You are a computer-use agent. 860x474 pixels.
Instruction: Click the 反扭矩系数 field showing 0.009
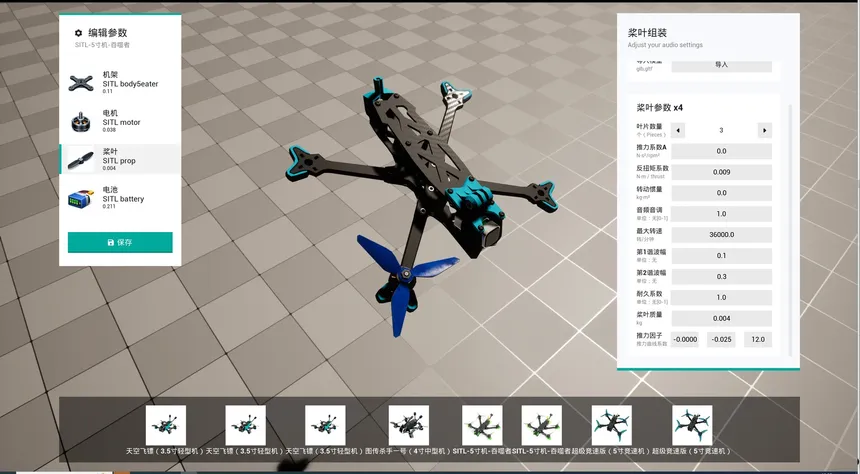click(x=721, y=172)
